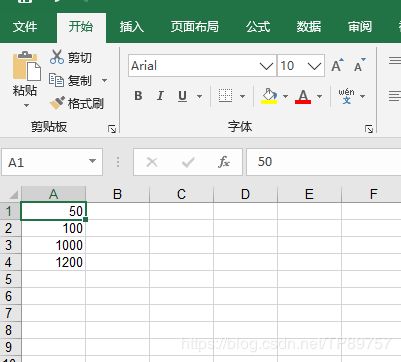The height and width of the screenshot is (362, 401).
Task: Switch to the 审阅 (Review) tab
Action: (x=360, y=27)
